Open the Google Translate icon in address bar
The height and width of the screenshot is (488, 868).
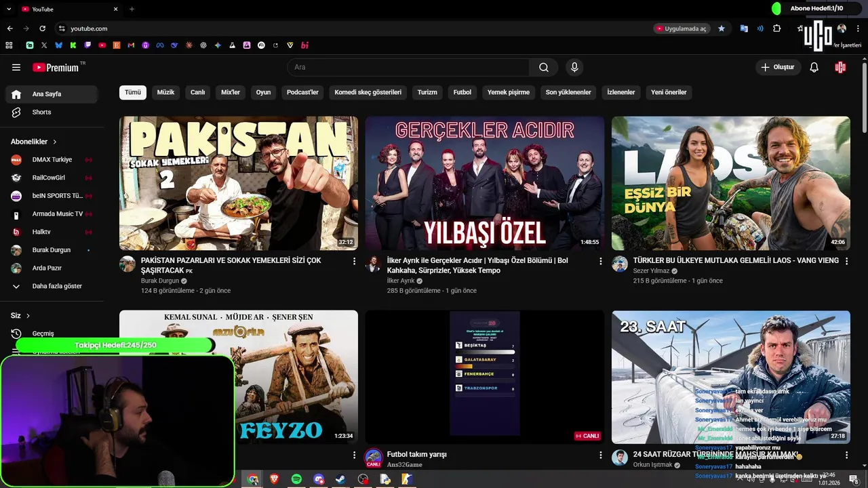pyautogui.click(x=744, y=28)
